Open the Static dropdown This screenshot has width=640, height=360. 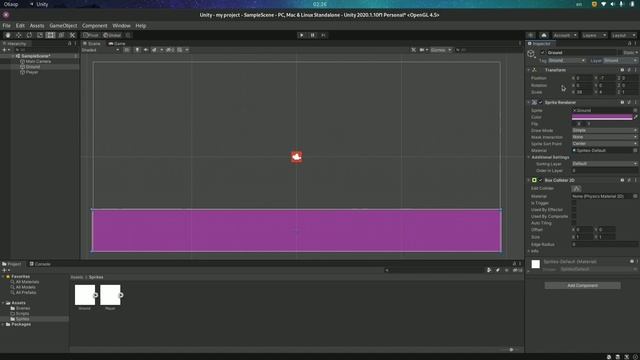[x=630, y=53]
